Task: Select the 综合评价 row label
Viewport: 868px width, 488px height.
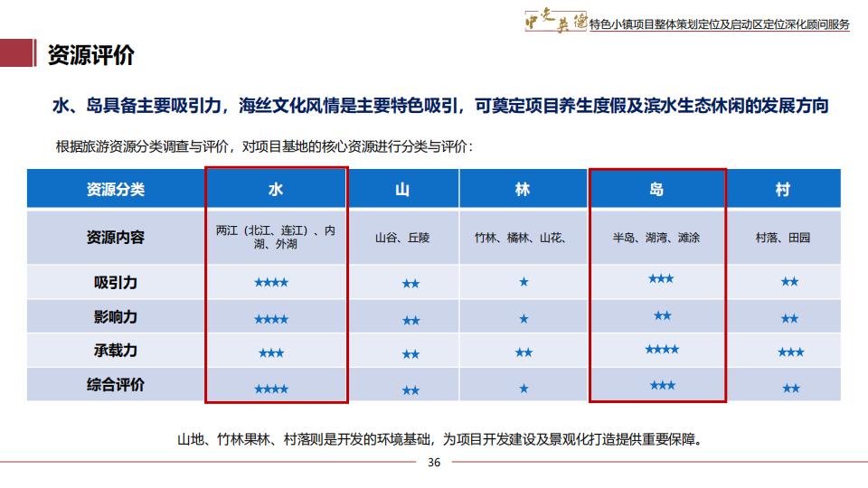Action: [x=116, y=385]
